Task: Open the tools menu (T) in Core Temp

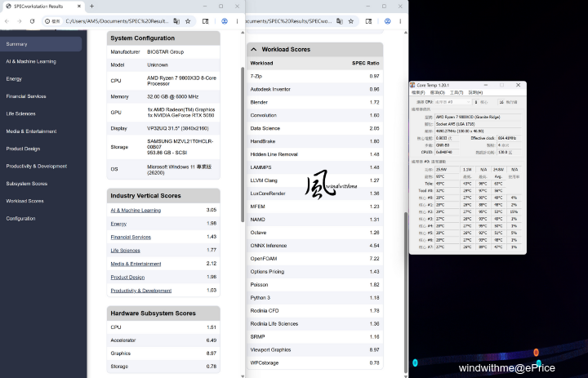Action: [457, 92]
